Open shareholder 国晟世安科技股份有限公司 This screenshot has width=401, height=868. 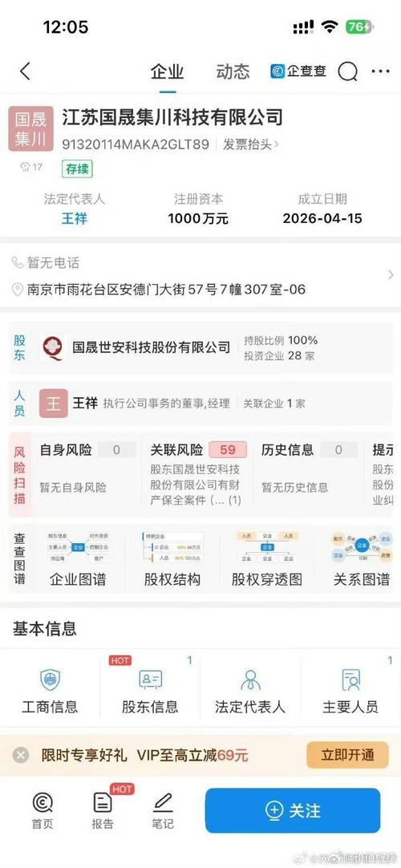pos(151,347)
